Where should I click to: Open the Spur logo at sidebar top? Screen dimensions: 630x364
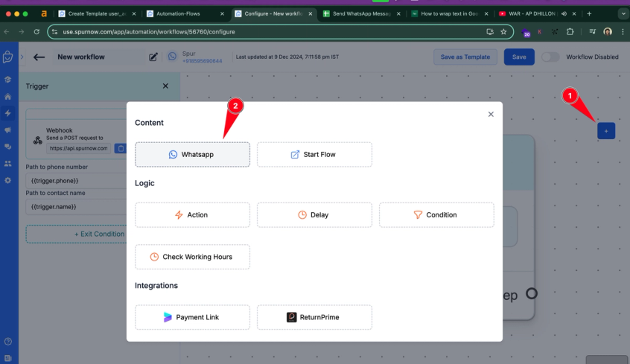7,57
